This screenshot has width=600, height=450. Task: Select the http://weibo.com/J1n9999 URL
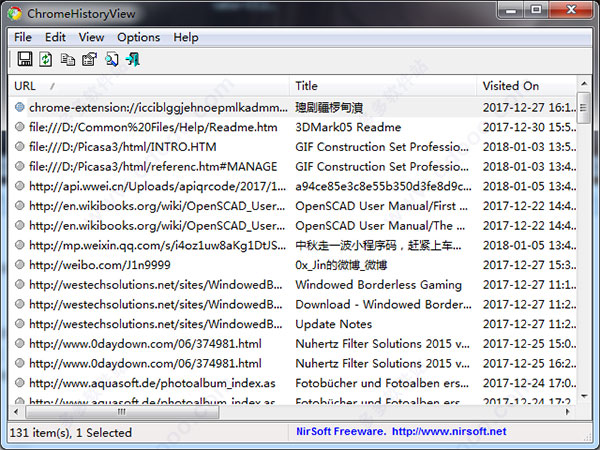(100, 265)
